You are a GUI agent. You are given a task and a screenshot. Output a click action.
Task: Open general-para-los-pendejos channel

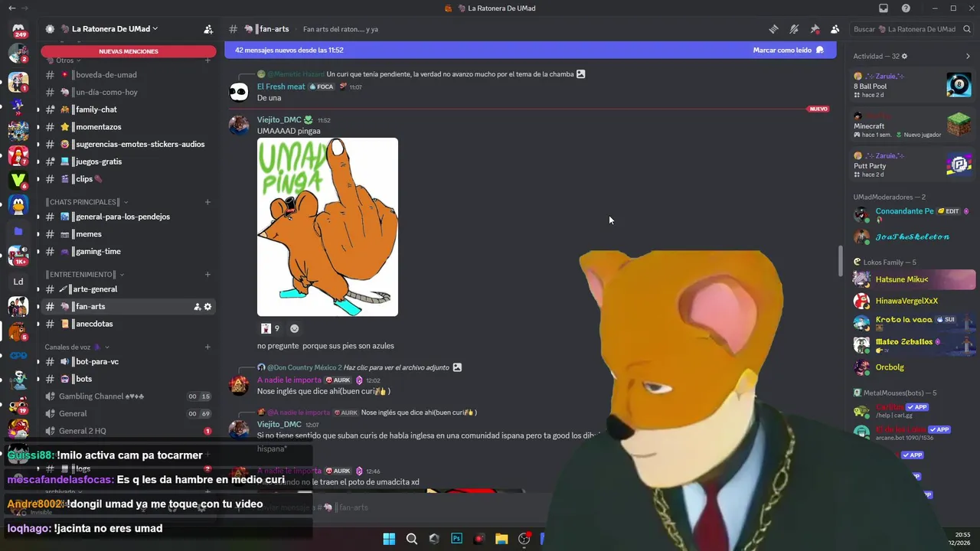coord(129,217)
